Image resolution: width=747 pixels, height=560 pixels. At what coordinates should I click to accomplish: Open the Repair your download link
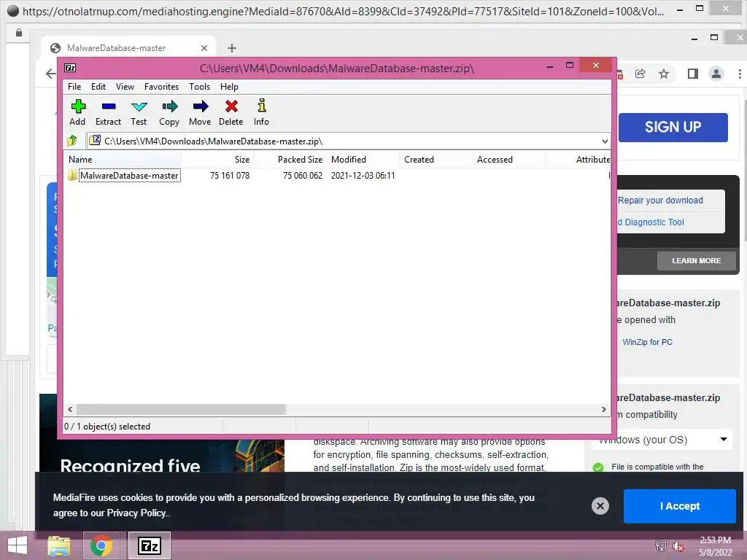660,200
